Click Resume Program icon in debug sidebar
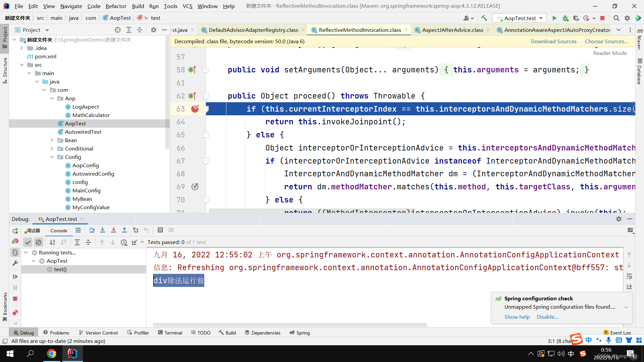644x362 pixels. tap(15, 277)
